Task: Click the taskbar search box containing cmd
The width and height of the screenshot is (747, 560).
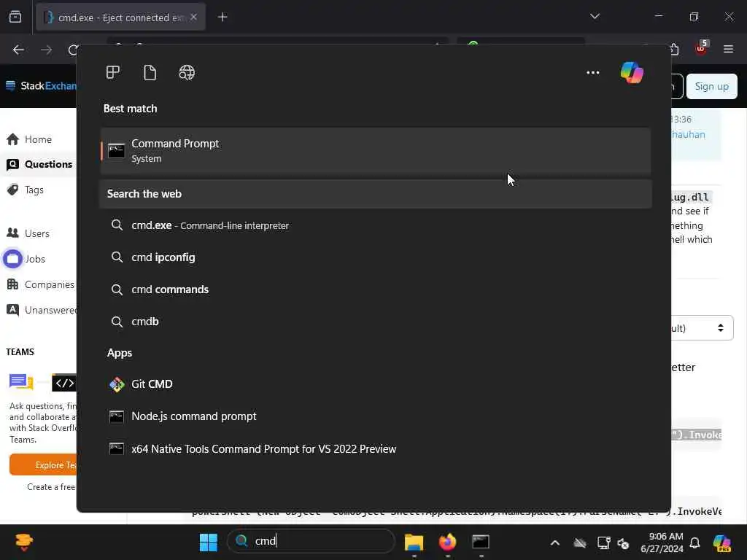Action: (x=311, y=541)
